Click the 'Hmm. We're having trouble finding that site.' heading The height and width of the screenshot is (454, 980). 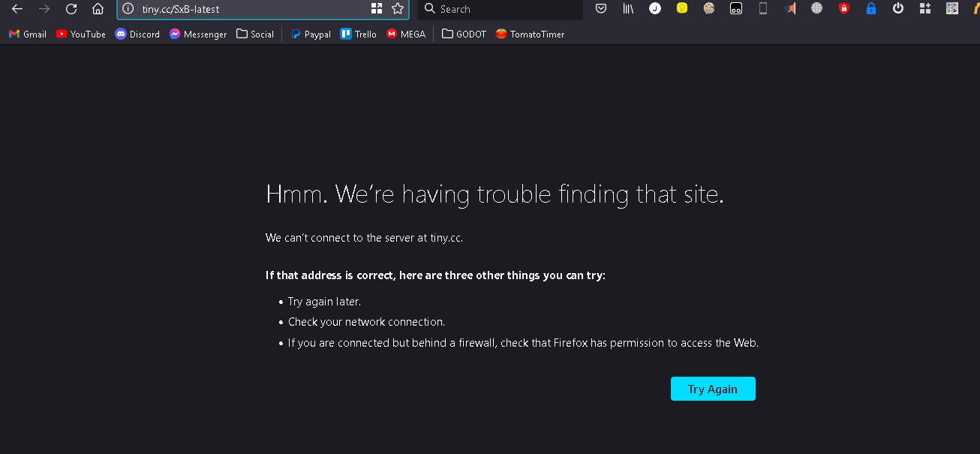coord(495,194)
